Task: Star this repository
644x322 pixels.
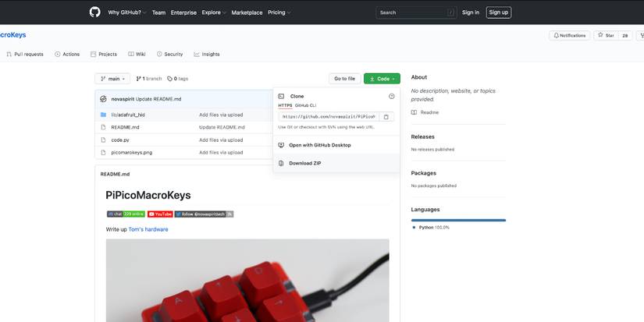Action: 606,36
